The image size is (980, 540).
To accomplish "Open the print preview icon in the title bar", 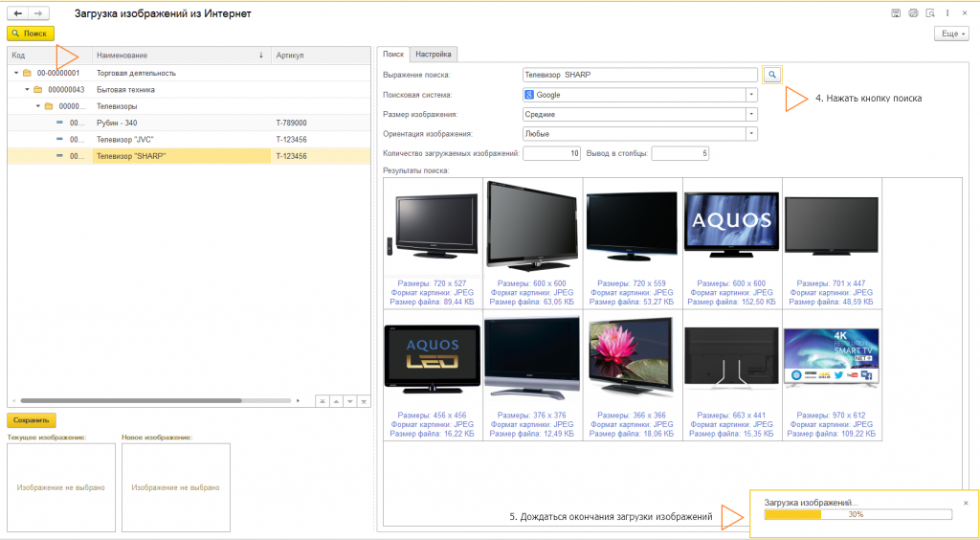I will 929,13.
